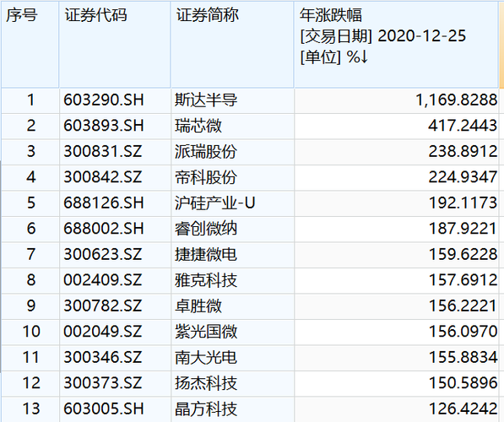Select value 150.5896
Screen dimensions: 504x422
(463, 383)
